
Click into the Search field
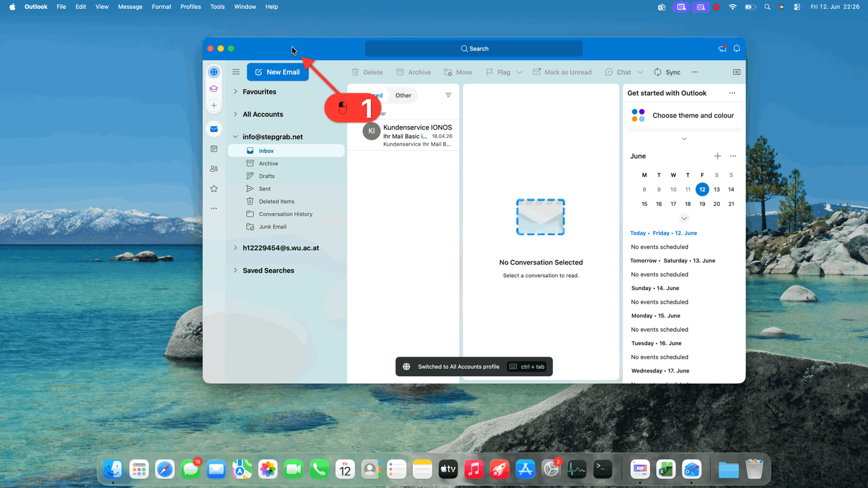pos(474,48)
